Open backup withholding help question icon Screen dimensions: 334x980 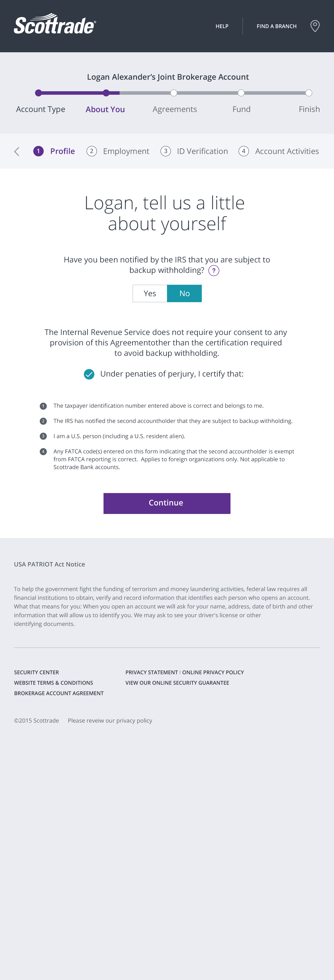pos(214,270)
